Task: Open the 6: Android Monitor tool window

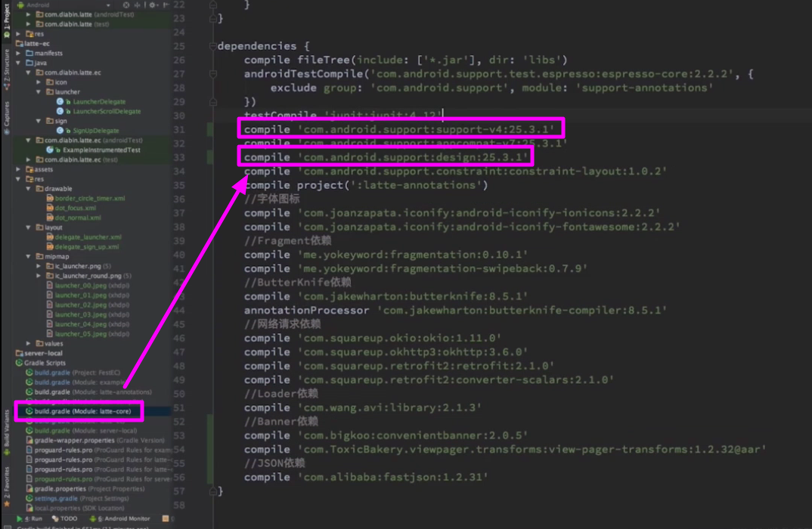Action: [x=120, y=518]
